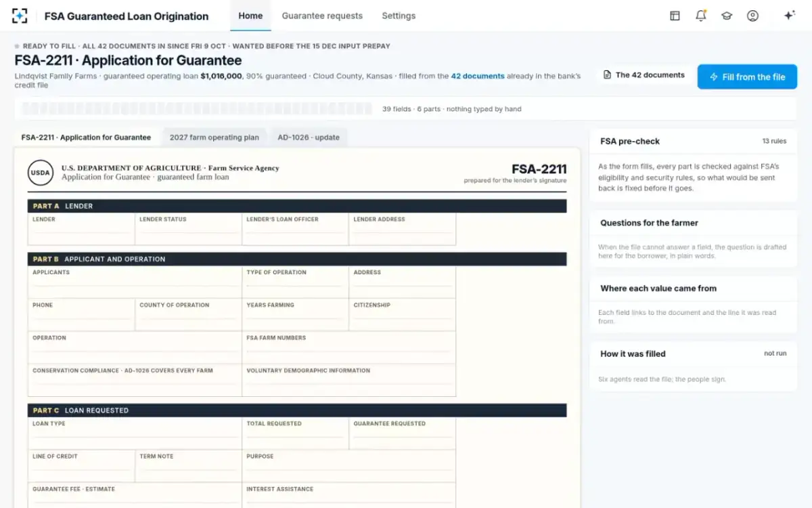Open Guarantee requests in the top navigation
Image resolution: width=812 pixels, height=508 pixels.
[x=322, y=16]
